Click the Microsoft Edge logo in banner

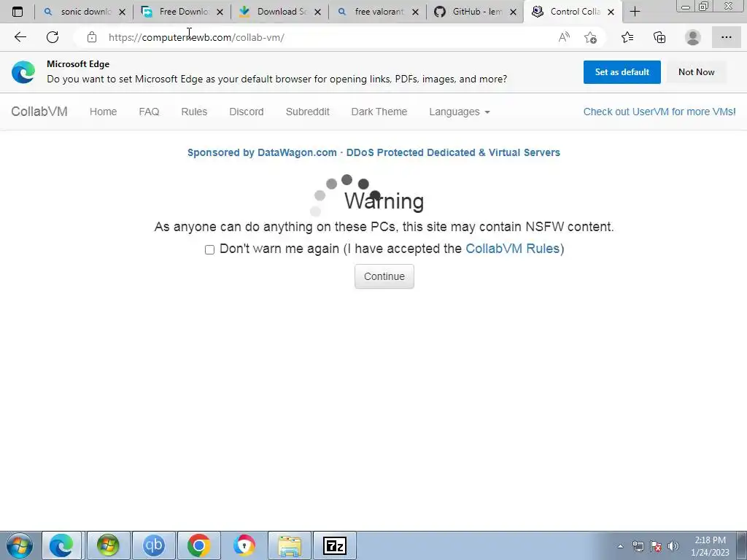(x=23, y=72)
